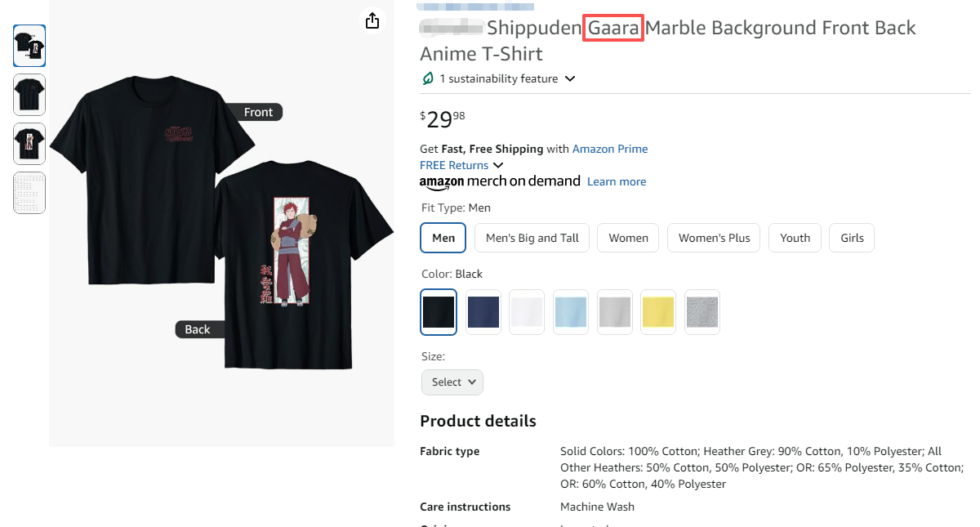This screenshot has width=980, height=527.
Task: Expand the sustainability feature chevron
Action: point(570,78)
